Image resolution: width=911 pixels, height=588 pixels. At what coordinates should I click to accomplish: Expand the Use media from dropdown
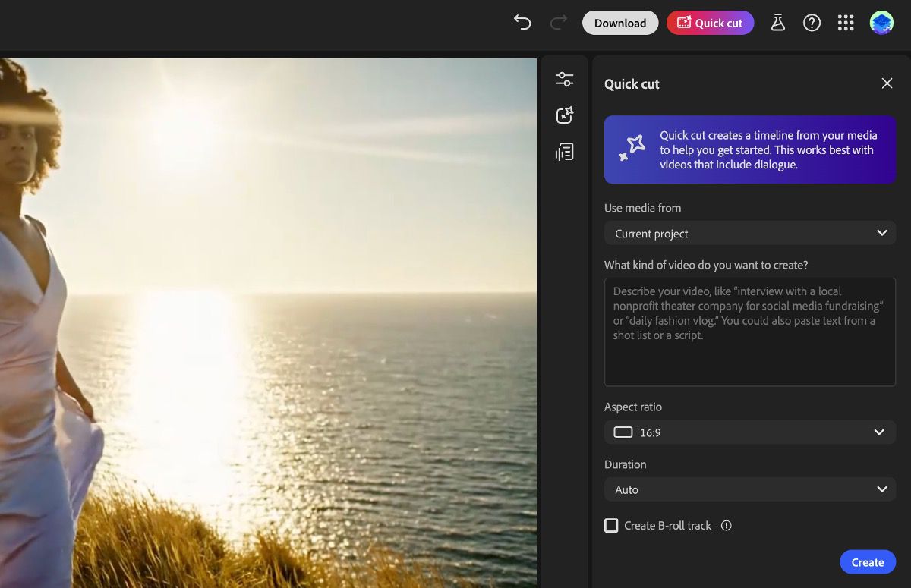click(750, 234)
